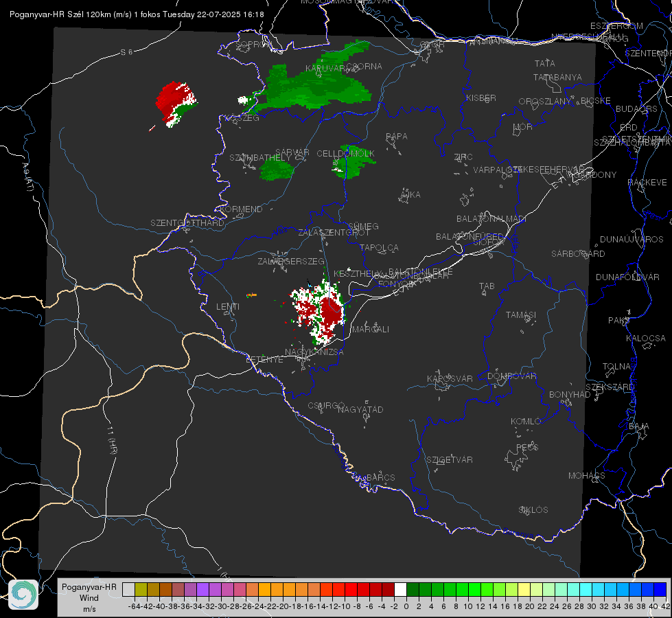The width and height of the screenshot is (672, 618).
Task: Click the DOMBOVAR label
Action: click(x=511, y=376)
